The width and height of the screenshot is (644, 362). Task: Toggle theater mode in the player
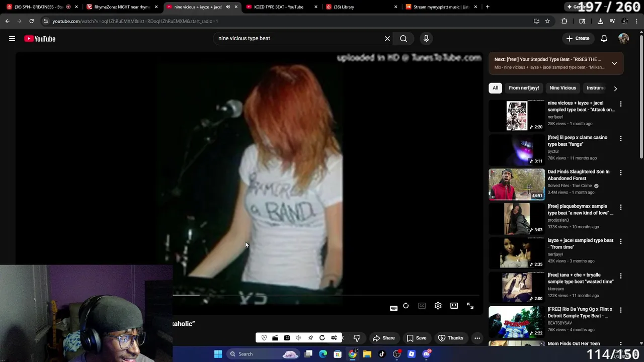pyautogui.click(x=454, y=306)
